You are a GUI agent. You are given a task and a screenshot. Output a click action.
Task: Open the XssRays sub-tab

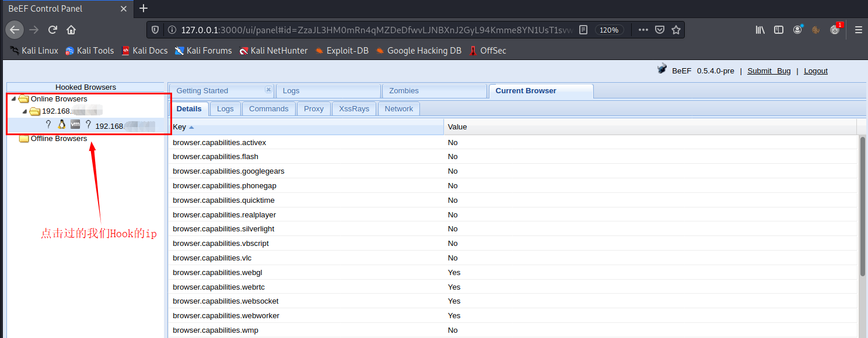[x=354, y=109]
